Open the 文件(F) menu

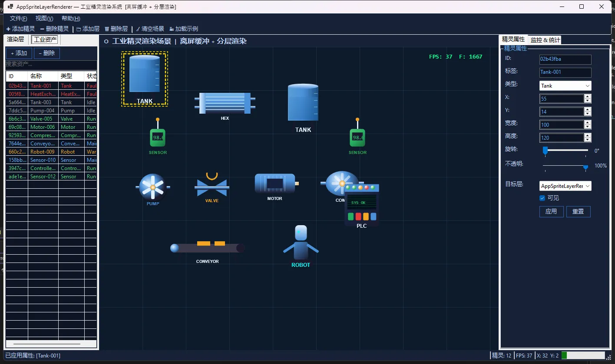18,18
